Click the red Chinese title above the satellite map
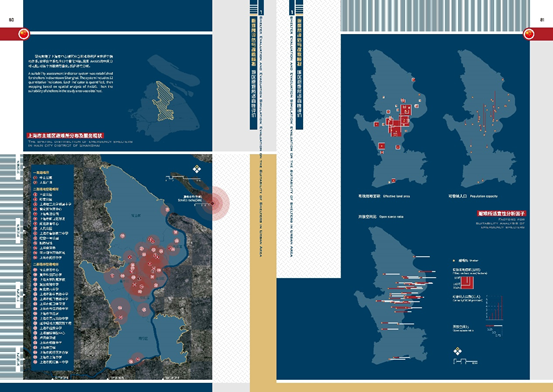Viewport: 553px width, 392px height. 65,135
